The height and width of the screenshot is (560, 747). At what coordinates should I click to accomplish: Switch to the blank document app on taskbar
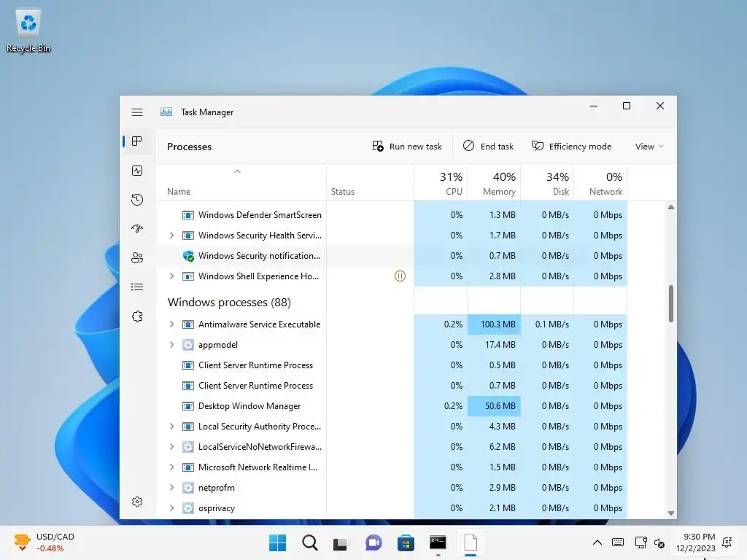[471, 542]
